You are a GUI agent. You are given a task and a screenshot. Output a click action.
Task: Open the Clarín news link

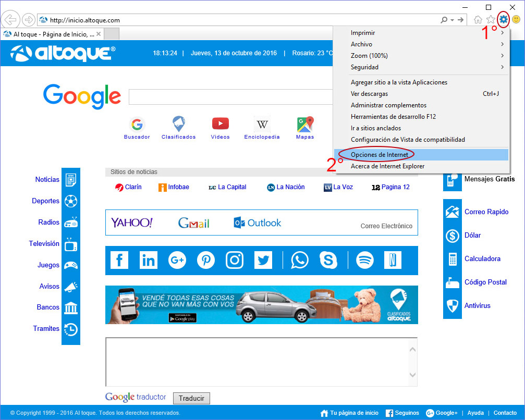tap(128, 187)
